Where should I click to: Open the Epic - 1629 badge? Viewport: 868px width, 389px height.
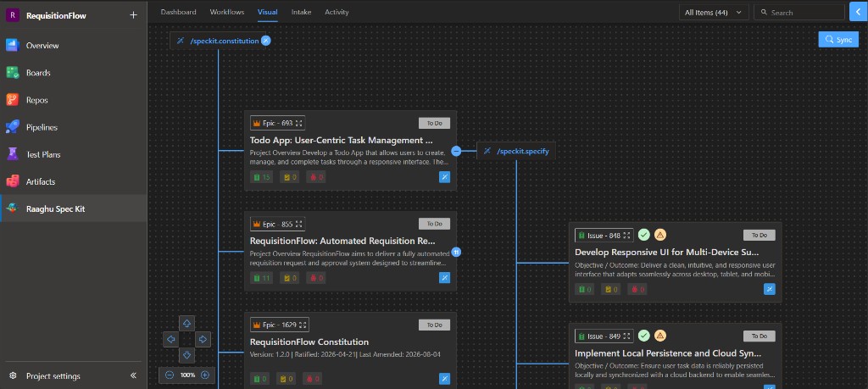279,325
